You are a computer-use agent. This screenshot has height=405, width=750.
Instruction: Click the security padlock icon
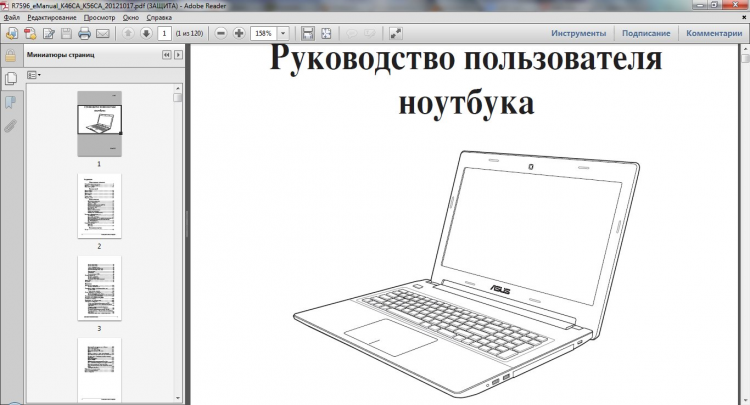click(10, 55)
